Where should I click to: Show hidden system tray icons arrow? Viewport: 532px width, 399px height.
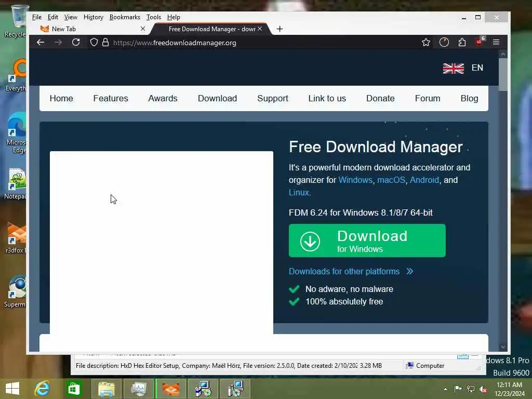[445, 389]
